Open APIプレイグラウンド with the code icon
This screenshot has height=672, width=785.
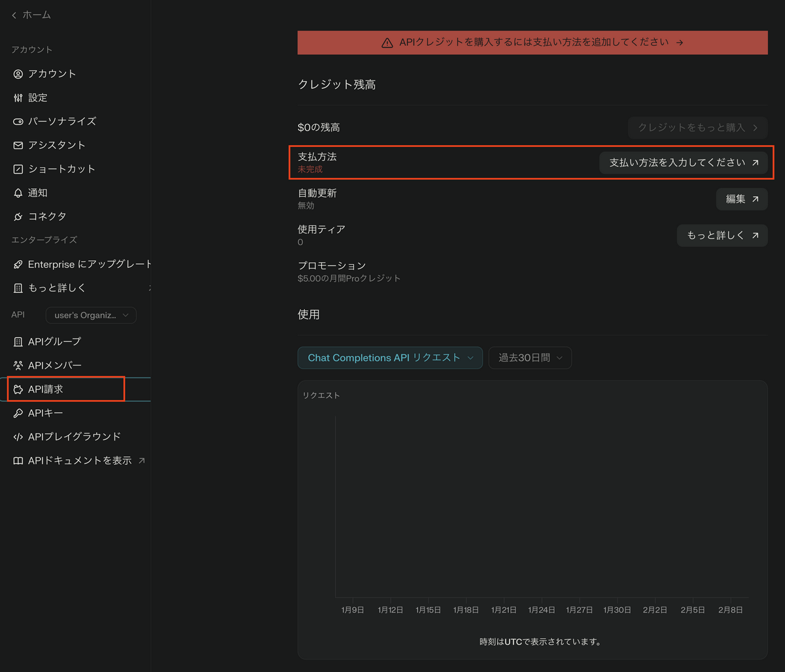pos(18,436)
